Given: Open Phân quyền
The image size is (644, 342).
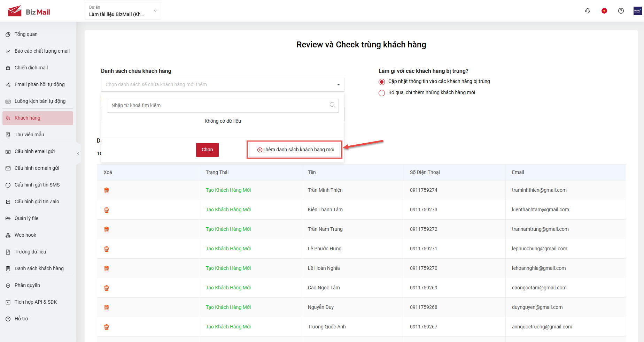Looking at the screenshot, I should click(x=38, y=285).
